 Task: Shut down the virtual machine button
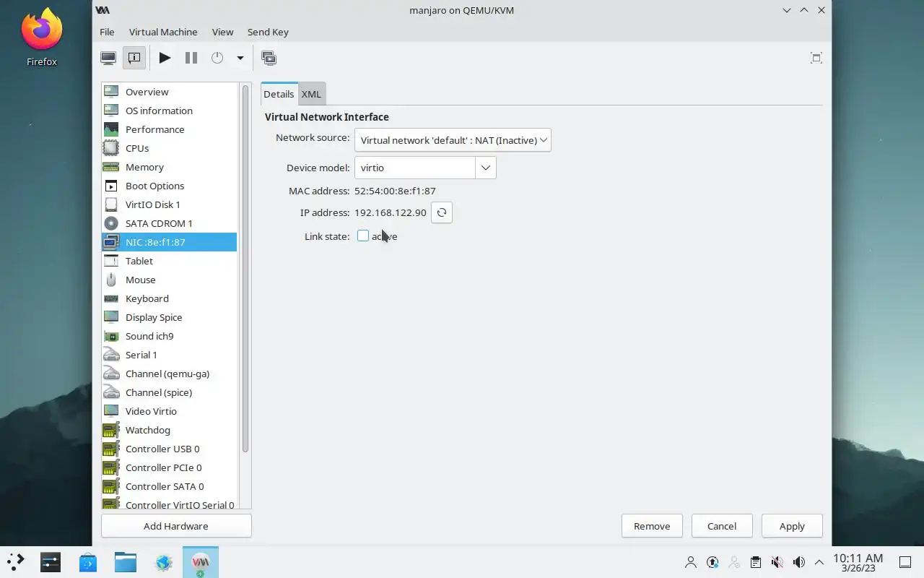point(217,58)
